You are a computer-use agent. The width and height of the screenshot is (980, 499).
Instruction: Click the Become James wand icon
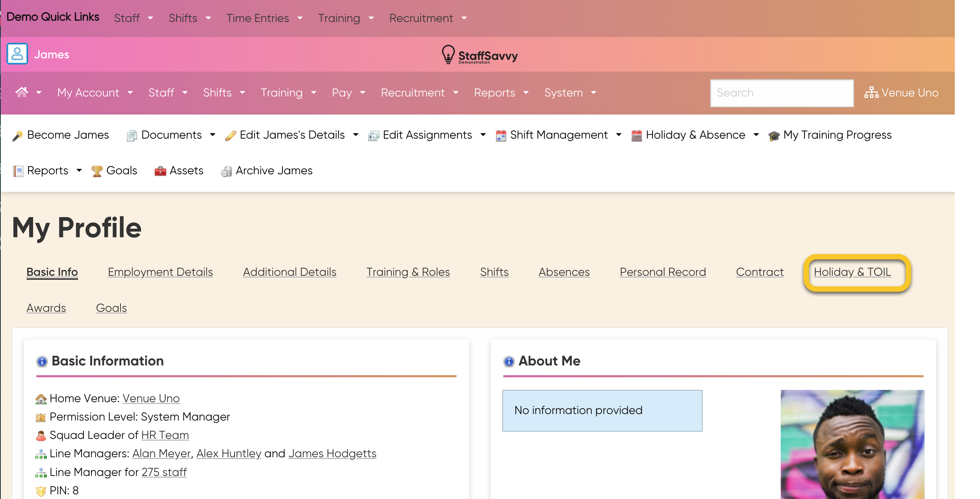point(18,135)
